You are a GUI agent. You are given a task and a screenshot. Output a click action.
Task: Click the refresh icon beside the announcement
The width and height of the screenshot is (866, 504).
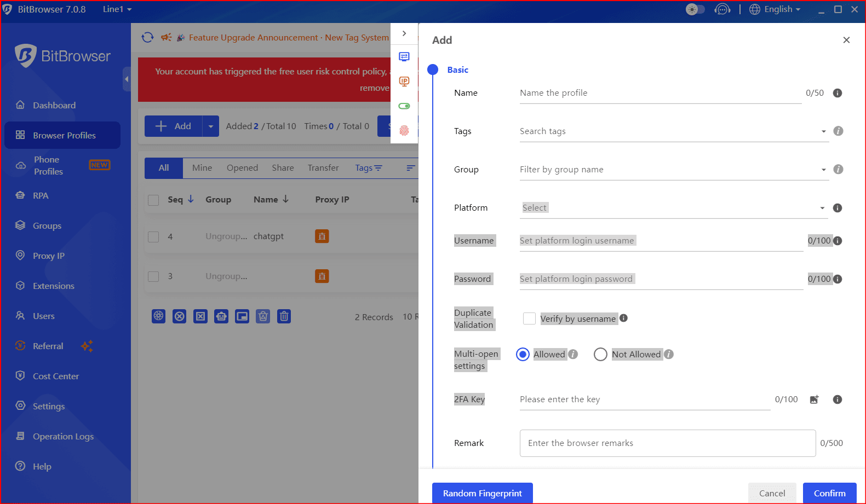(x=147, y=37)
